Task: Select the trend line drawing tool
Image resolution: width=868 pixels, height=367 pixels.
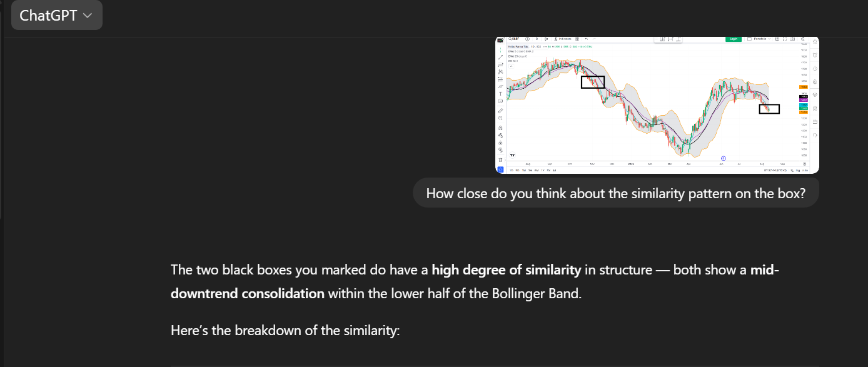Action: coord(500,57)
